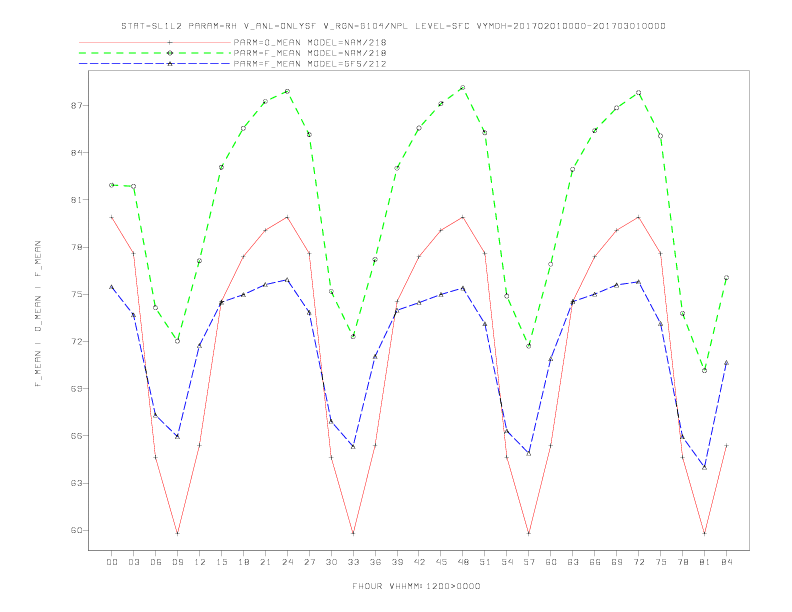Image resolution: width=792 pixels, height=612 pixels.
Task: Click x-axis forecast hour label 12
Action: [200, 562]
